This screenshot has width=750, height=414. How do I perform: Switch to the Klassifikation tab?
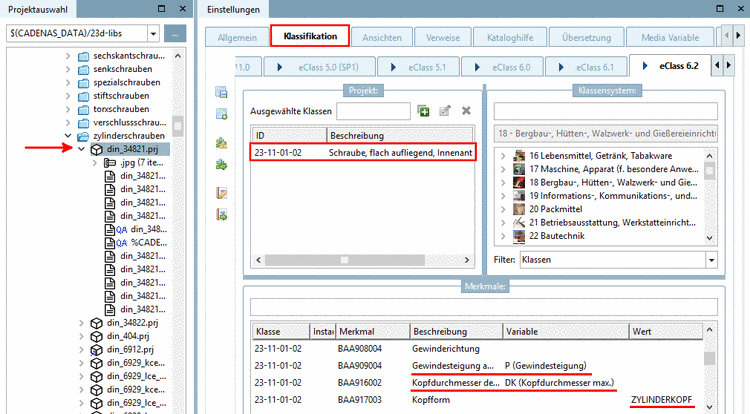click(310, 36)
